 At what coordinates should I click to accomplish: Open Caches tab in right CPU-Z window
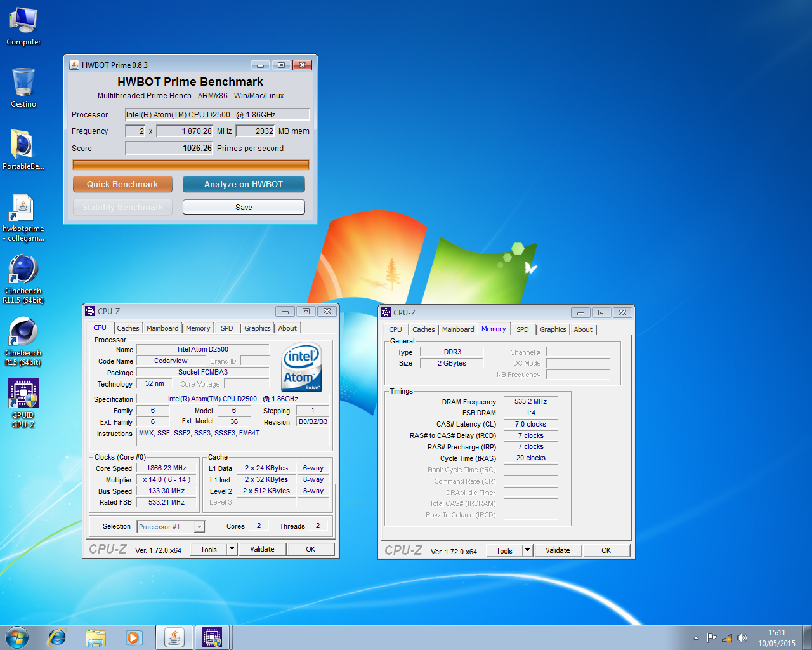424,329
